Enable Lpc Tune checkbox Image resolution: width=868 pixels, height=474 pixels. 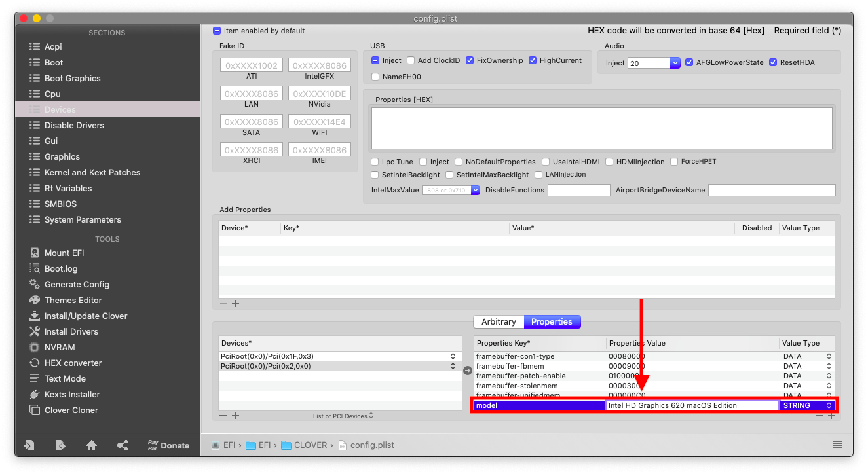click(x=375, y=162)
